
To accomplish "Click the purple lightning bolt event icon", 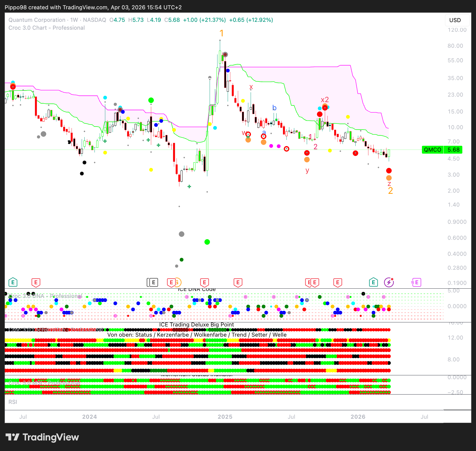I will click(389, 282).
